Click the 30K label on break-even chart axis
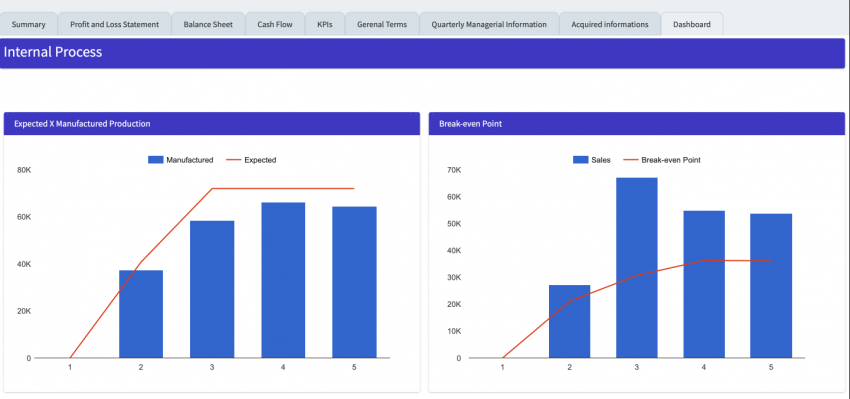Viewport: 850px width, 399px height. pos(454,277)
